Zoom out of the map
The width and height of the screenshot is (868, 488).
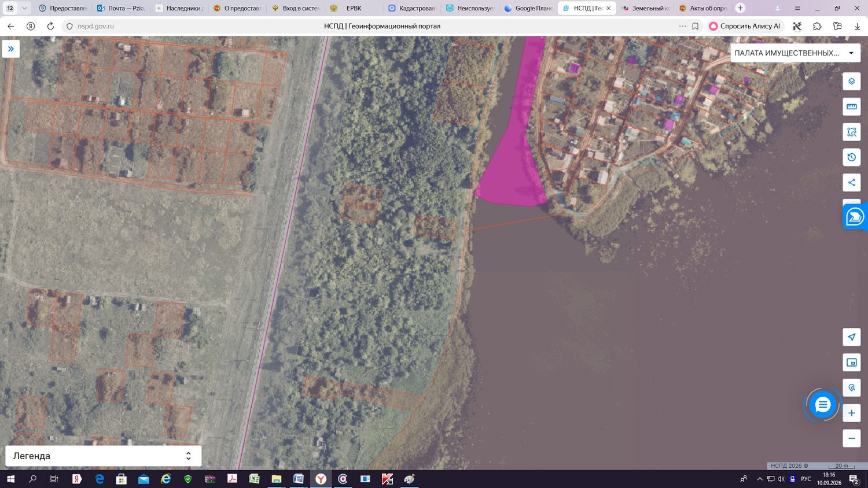851,438
